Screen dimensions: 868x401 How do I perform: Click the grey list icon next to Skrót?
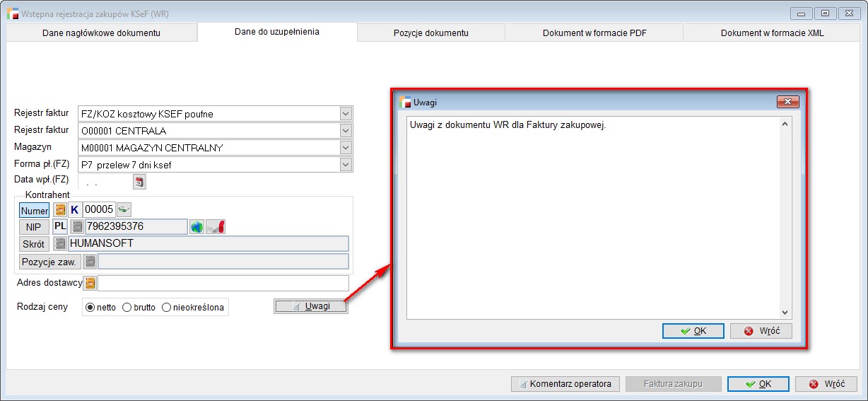[x=61, y=244]
